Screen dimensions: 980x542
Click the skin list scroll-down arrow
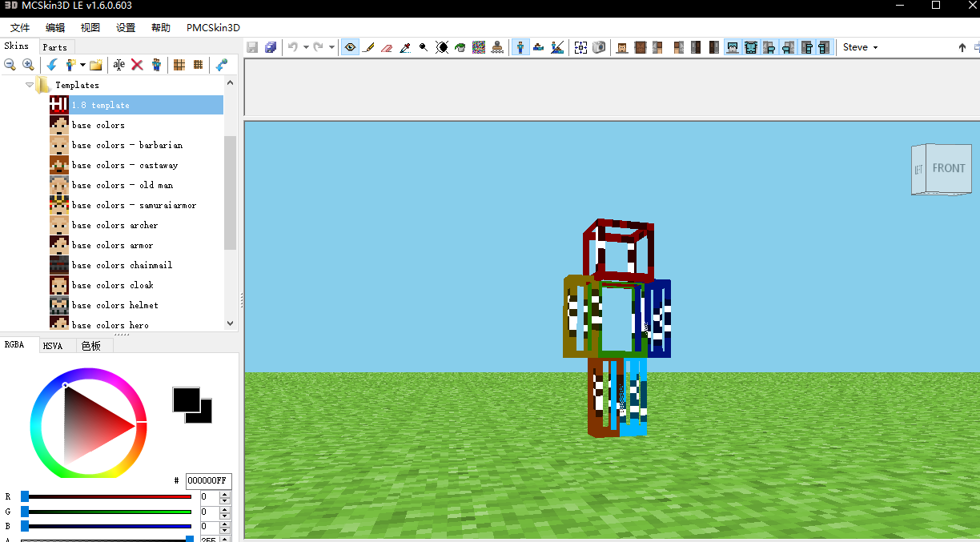231,323
